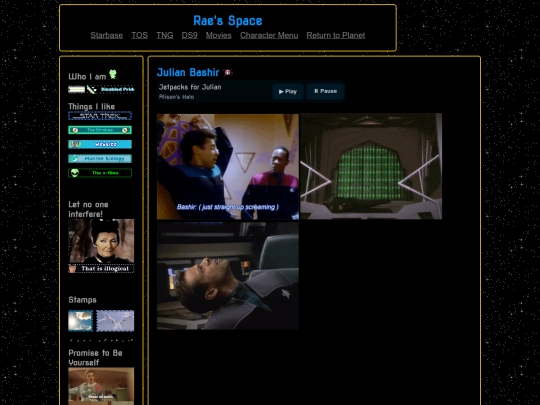The height and width of the screenshot is (405, 540).
Task: Click the row of yellow dots under the stamps
Action: [x=101, y=340]
